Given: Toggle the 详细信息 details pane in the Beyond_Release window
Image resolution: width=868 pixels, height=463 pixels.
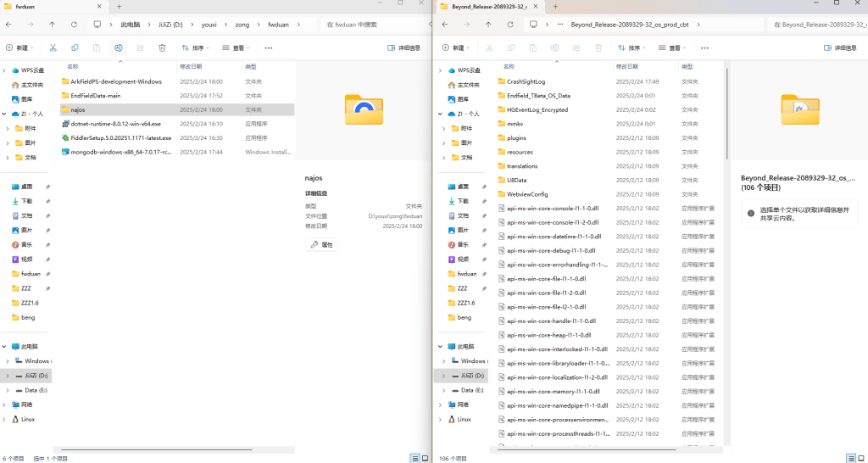Looking at the screenshot, I should pyautogui.click(x=837, y=48).
